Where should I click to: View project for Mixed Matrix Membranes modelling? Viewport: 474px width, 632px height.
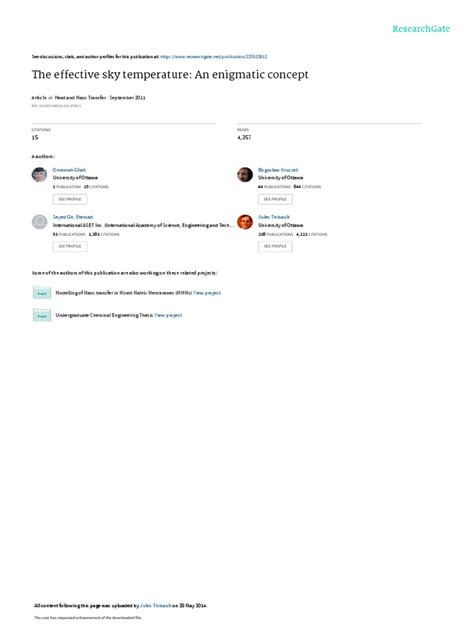point(207,293)
